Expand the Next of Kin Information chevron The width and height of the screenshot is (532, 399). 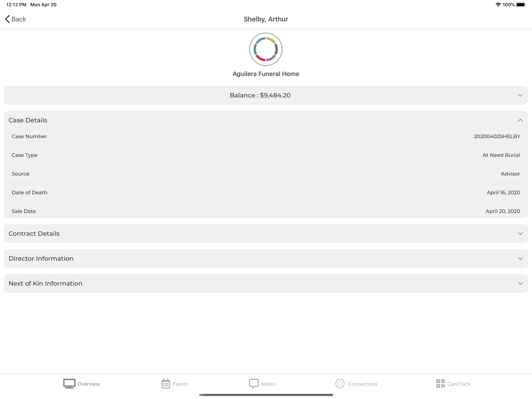(x=520, y=283)
